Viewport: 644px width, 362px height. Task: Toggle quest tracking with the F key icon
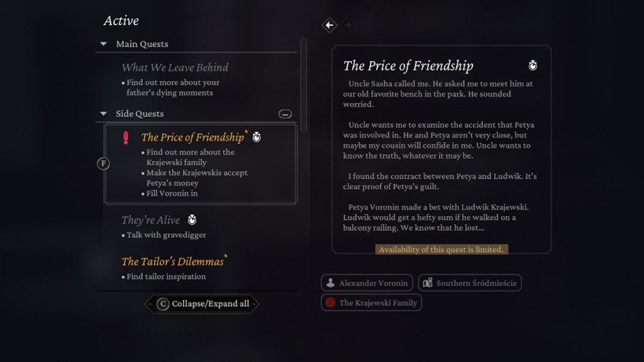pyautogui.click(x=103, y=164)
